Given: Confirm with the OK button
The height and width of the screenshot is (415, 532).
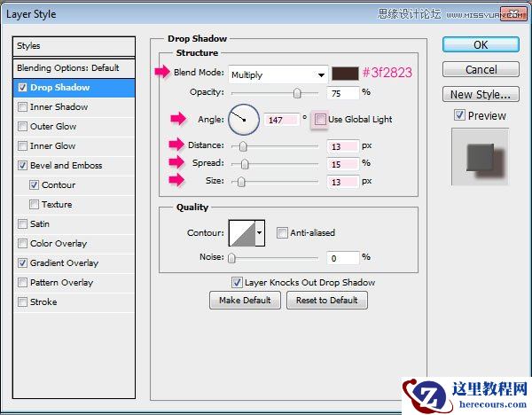Looking at the screenshot, I should click(481, 44).
